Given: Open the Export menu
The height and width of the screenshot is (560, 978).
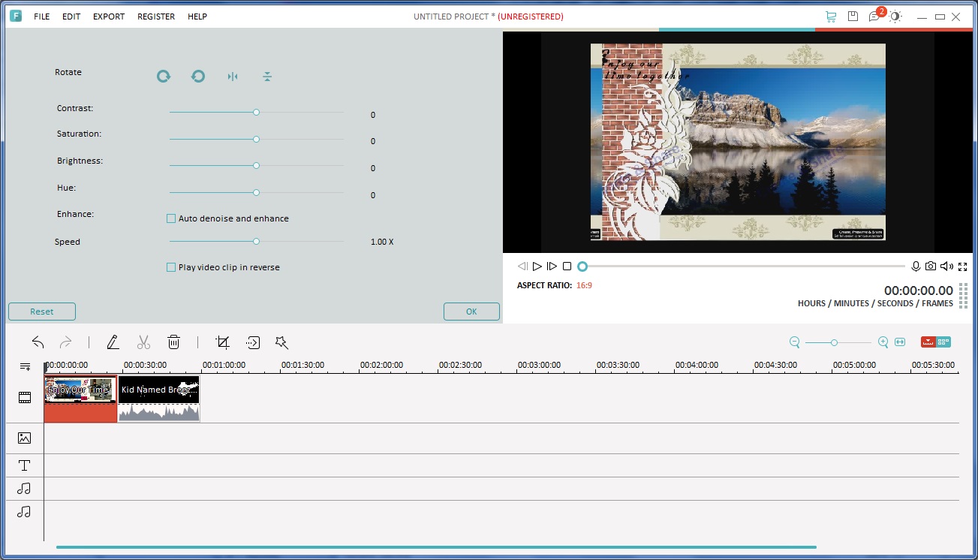Looking at the screenshot, I should click(x=108, y=16).
